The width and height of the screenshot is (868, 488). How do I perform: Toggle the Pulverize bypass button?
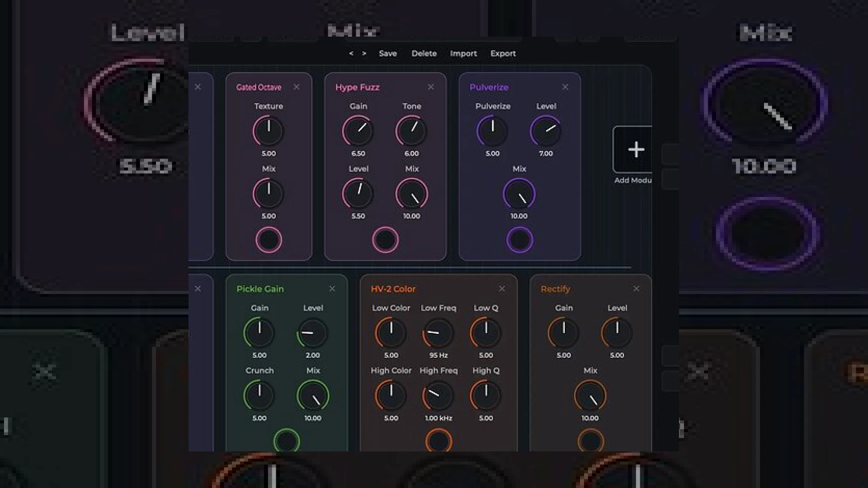click(x=519, y=239)
